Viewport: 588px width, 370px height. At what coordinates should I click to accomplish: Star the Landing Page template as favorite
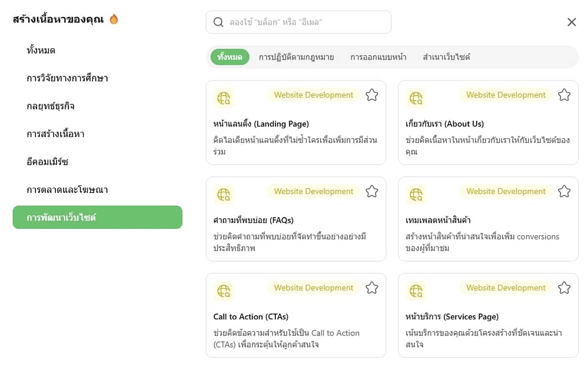pyautogui.click(x=371, y=95)
